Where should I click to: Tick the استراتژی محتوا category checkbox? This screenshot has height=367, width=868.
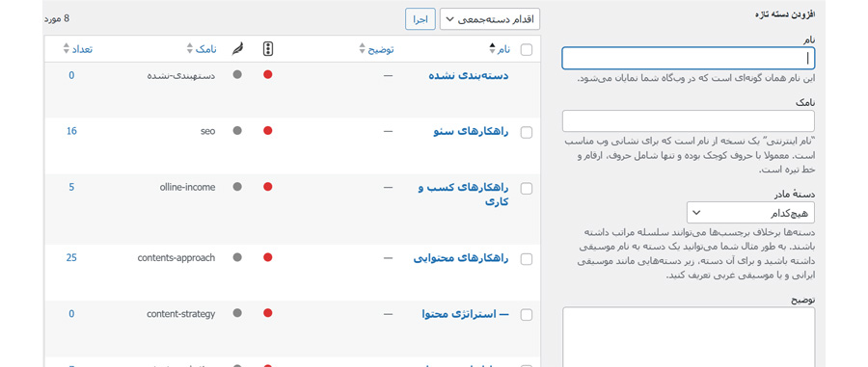(x=527, y=315)
